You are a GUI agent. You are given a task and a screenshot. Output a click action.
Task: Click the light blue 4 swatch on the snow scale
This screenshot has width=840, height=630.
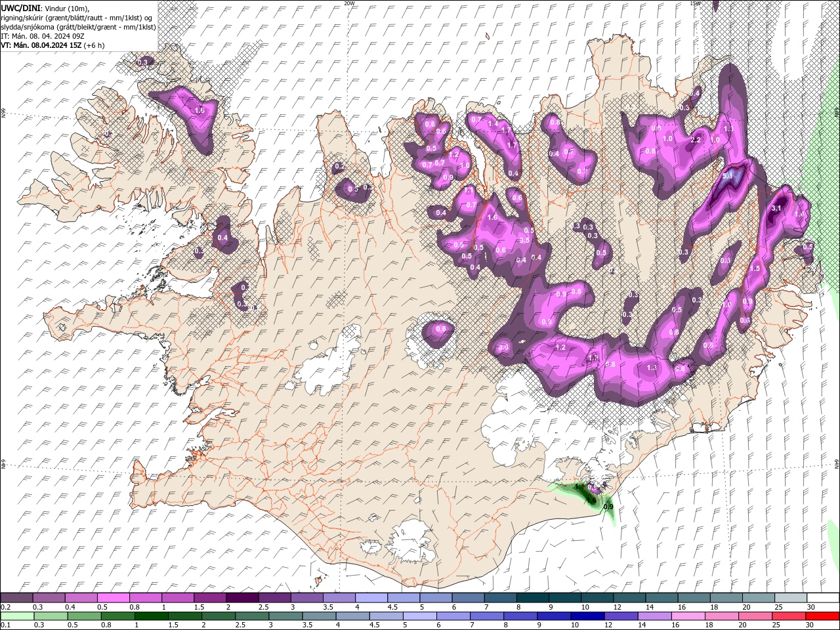371,598
